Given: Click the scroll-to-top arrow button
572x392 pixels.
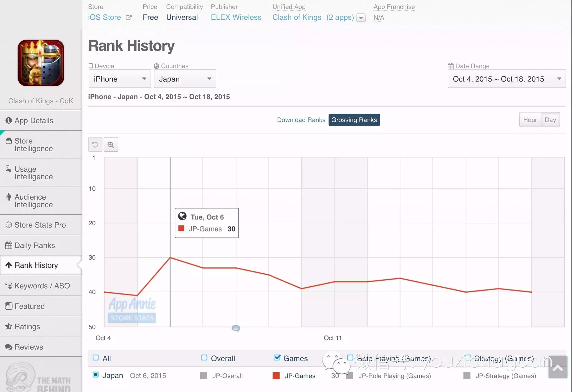Looking at the screenshot, I should (x=558, y=367).
